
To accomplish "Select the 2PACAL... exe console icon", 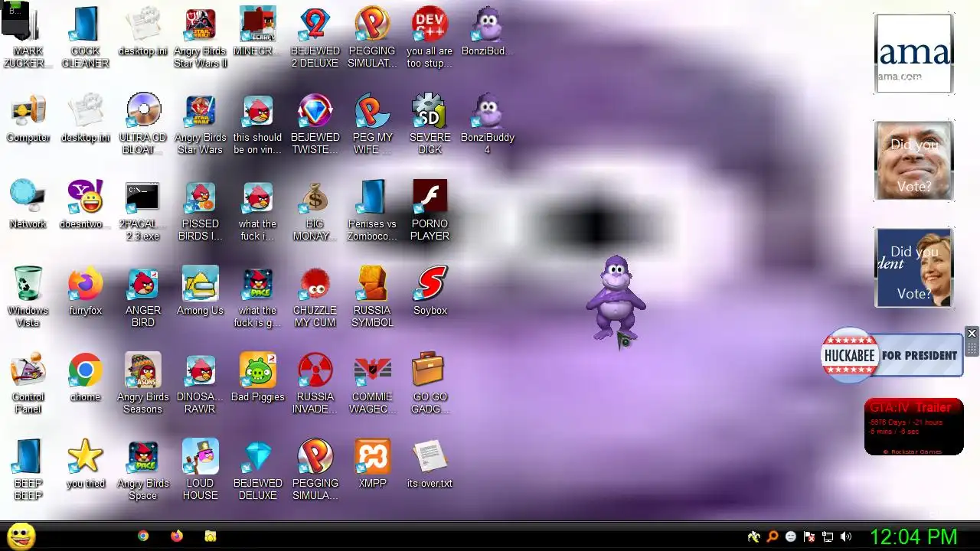I will pyautogui.click(x=143, y=209).
